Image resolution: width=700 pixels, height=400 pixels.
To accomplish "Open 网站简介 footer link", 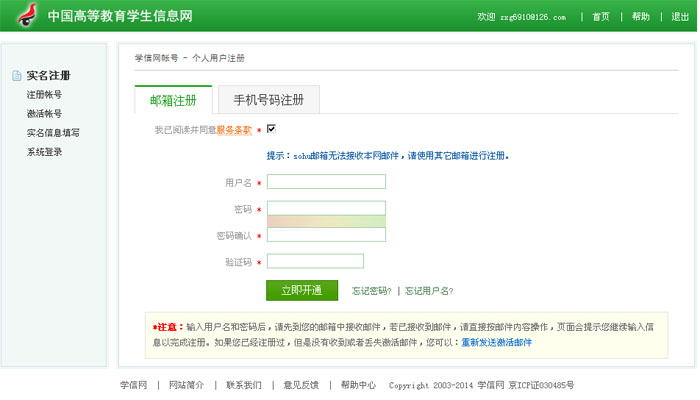I will coord(186,385).
